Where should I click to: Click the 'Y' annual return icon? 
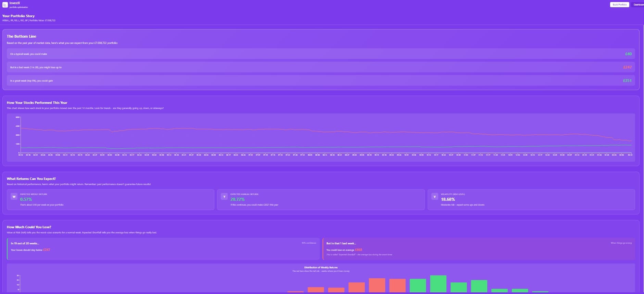[x=224, y=197]
